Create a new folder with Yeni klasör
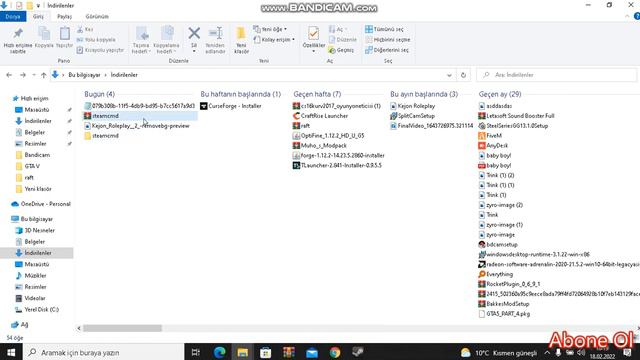The width and height of the screenshot is (640, 360). [241, 40]
